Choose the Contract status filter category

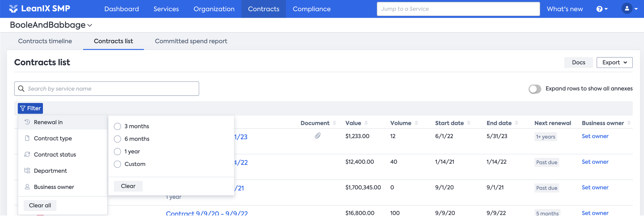click(x=63, y=154)
